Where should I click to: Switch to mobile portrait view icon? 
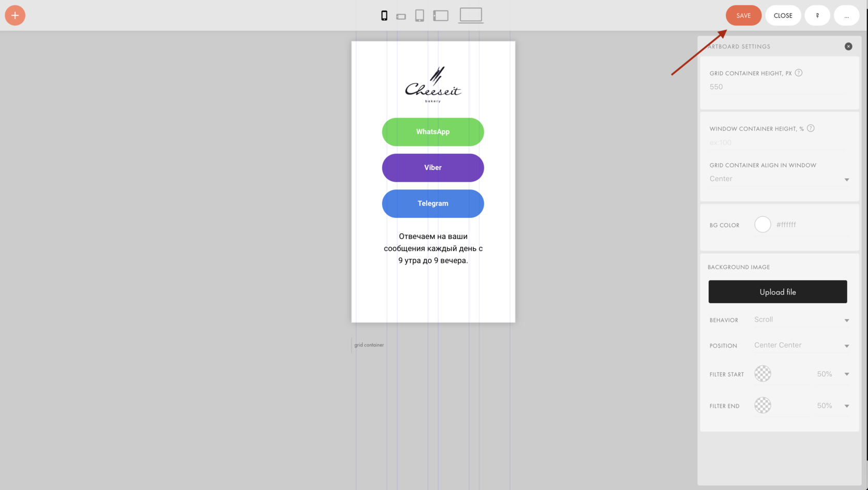click(x=384, y=16)
